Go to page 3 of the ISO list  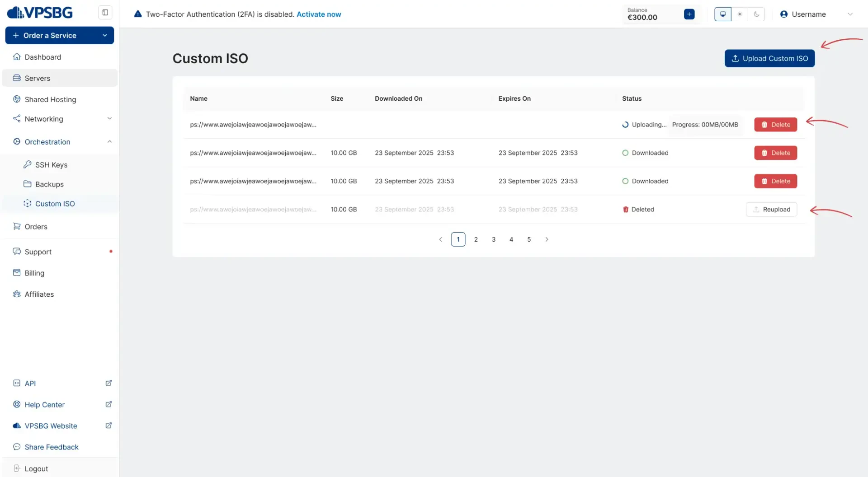pos(493,239)
